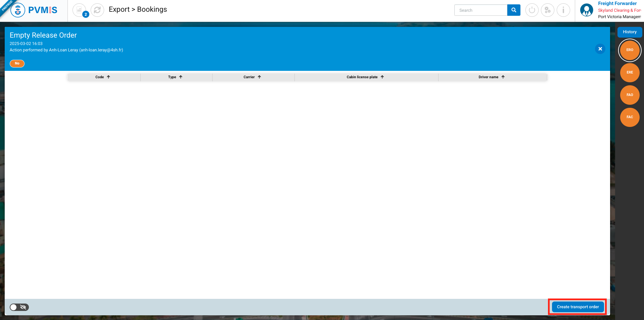Click Create transport order button

coord(578,307)
